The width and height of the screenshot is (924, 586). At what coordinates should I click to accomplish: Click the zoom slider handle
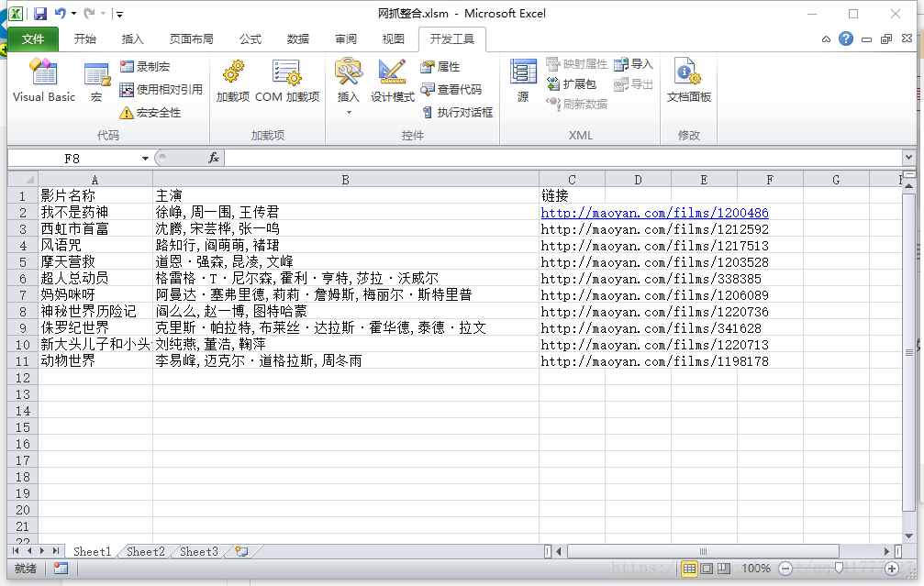point(839,569)
